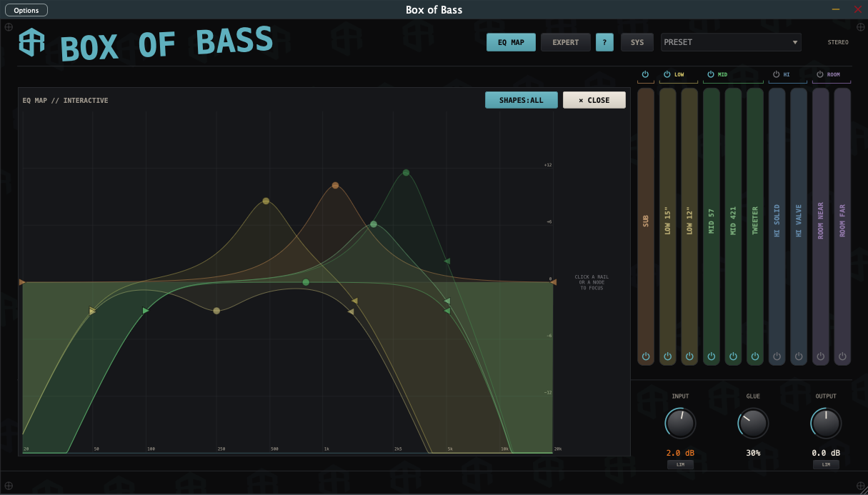Click the 0.0 dB output value
This screenshot has height=495, width=868.
[x=826, y=453]
